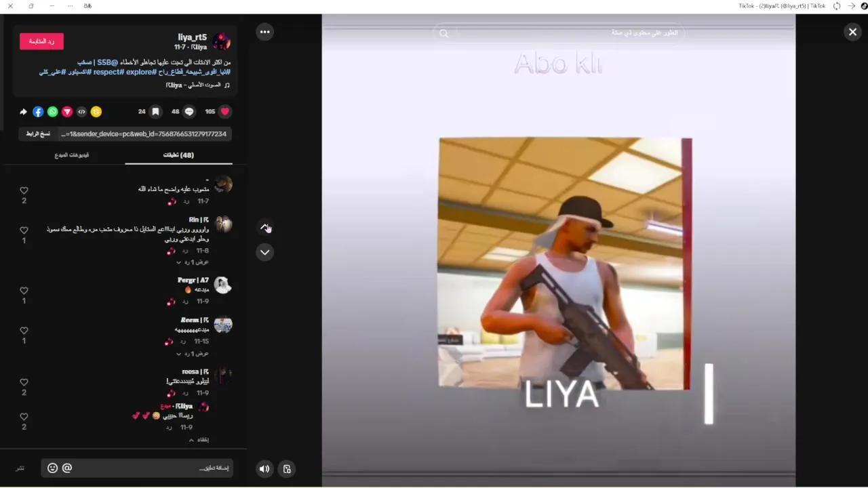Open Rin's profile avatar
This screenshot has height=488, width=868.
click(223, 224)
